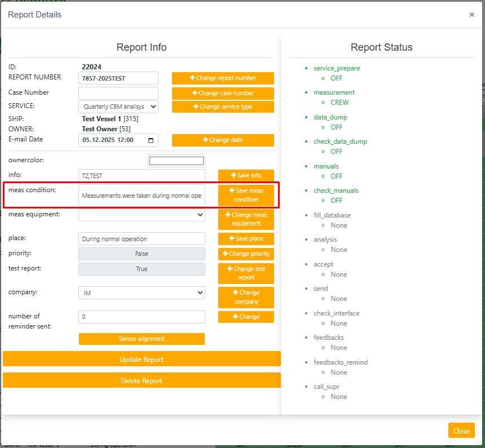Image resolution: width=485 pixels, height=448 pixels.
Task: Click the orange Close button
Action: [x=461, y=431]
